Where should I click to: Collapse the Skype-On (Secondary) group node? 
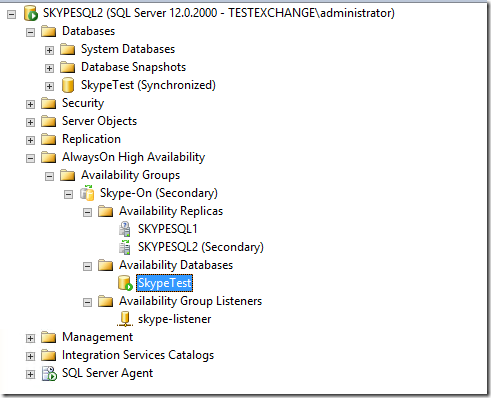point(68,194)
